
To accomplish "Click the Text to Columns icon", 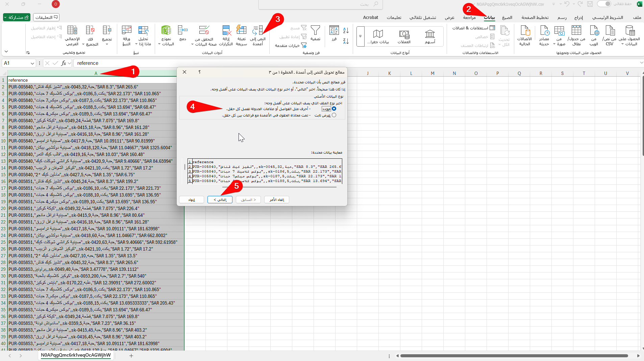I will [258, 31].
